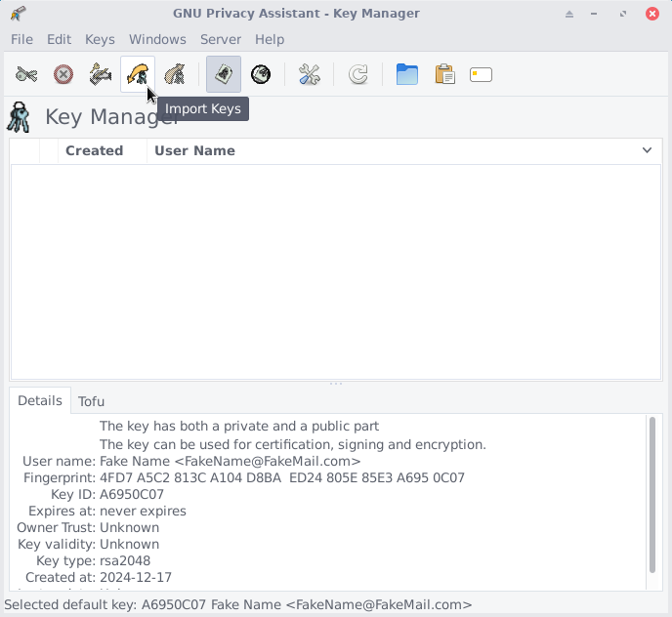Click the window shade arrow button
Screen dimensions: 672x617
click(569, 14)
